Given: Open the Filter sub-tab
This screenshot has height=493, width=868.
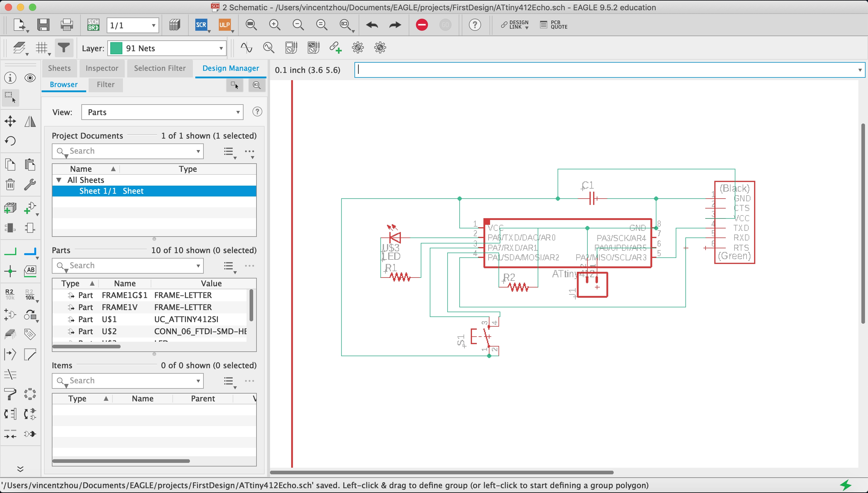Looking at the screenshot, I should (x=105, y=85).
